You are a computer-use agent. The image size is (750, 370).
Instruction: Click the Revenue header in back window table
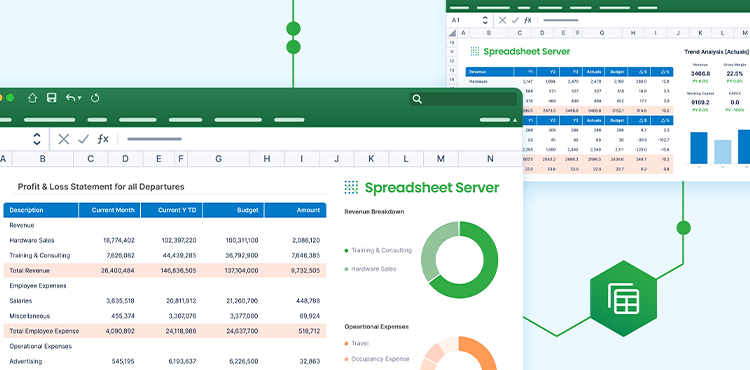(x=490, y=72)
